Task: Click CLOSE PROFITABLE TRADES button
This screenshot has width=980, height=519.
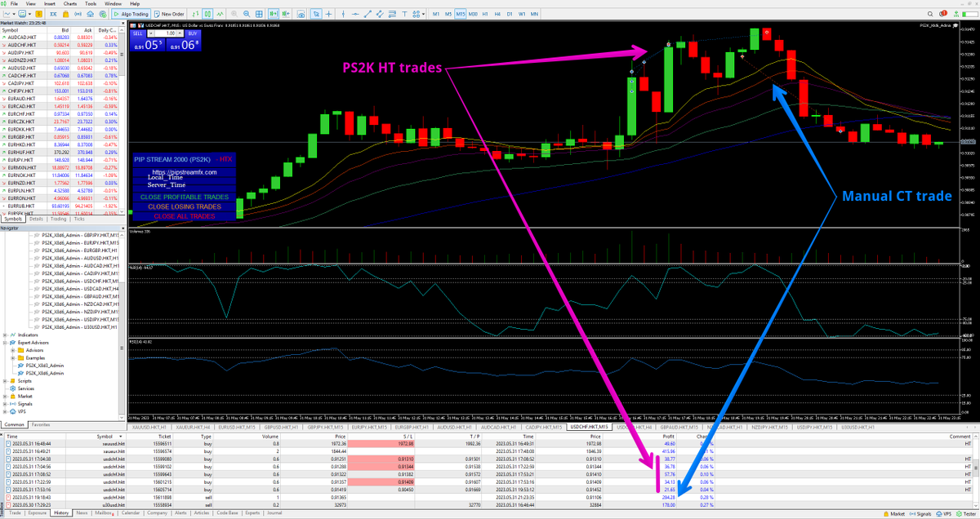Action: pyautogui.click(x=185, y=197)
